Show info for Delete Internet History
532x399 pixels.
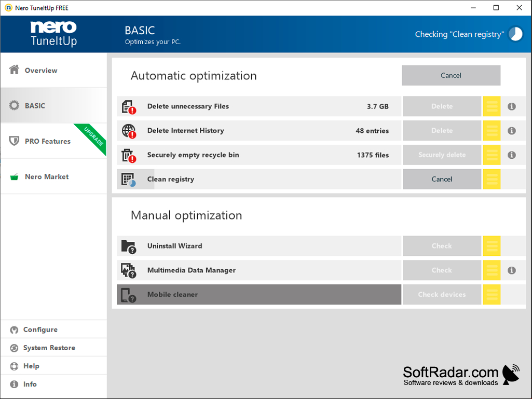(512, 131)
